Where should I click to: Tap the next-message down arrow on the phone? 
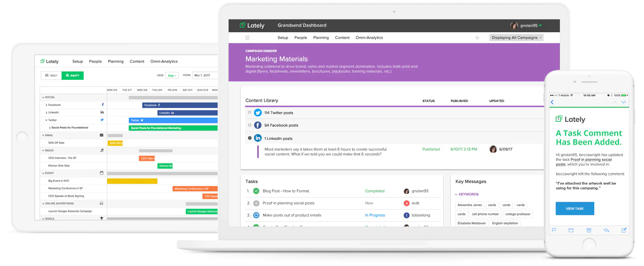coord(623,102)
